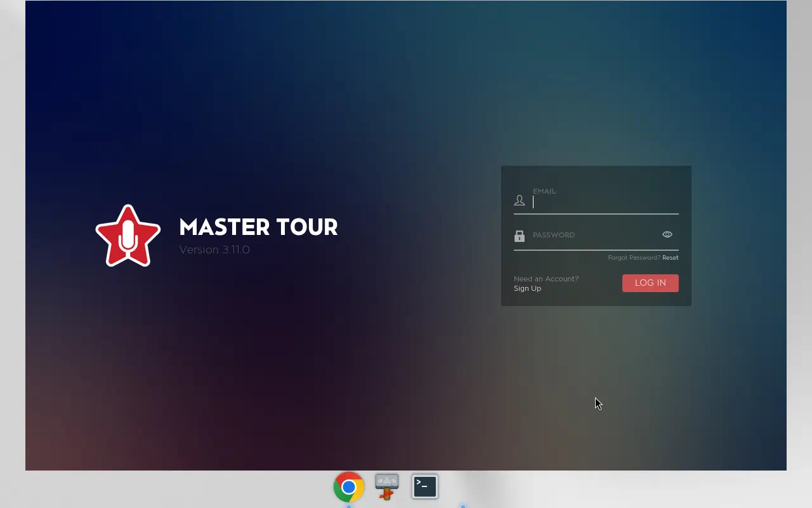This screenshot has height=508, width=812.
Task: Open the Terminal from the dock
Action: click(x=425, y=486)
